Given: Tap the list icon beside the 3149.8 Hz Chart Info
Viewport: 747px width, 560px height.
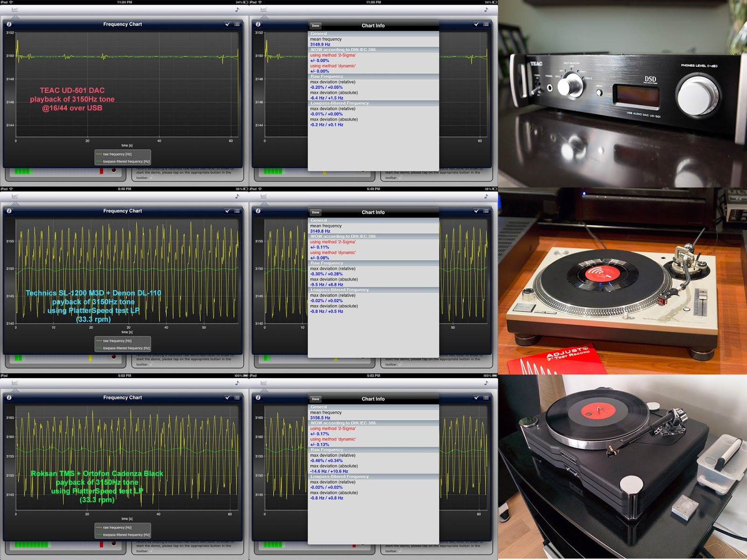Looking at the screenshot, I should pyautogui.click(x=486, y=211).
